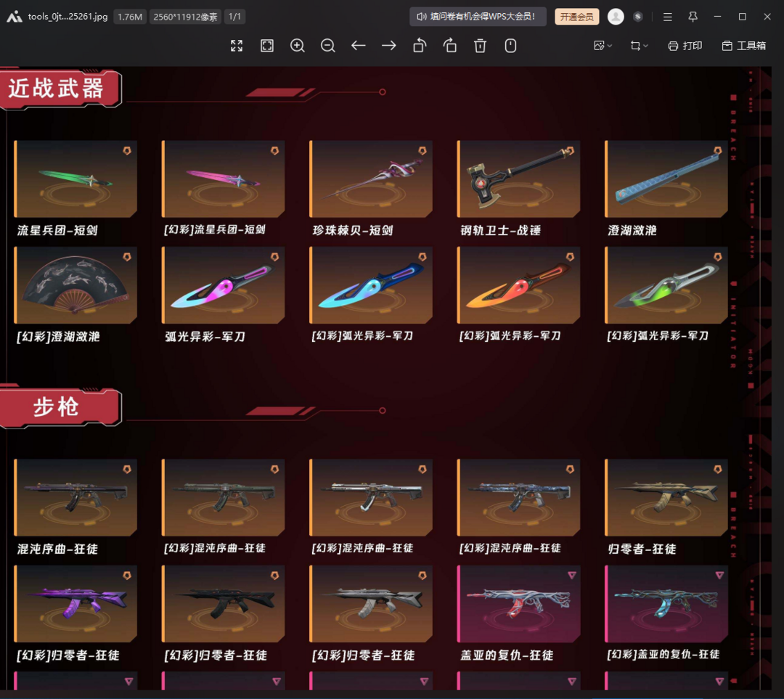Click the 1.76M file size label
The height and width of the screenshot is (699, 784).
[x=130, y=17]
